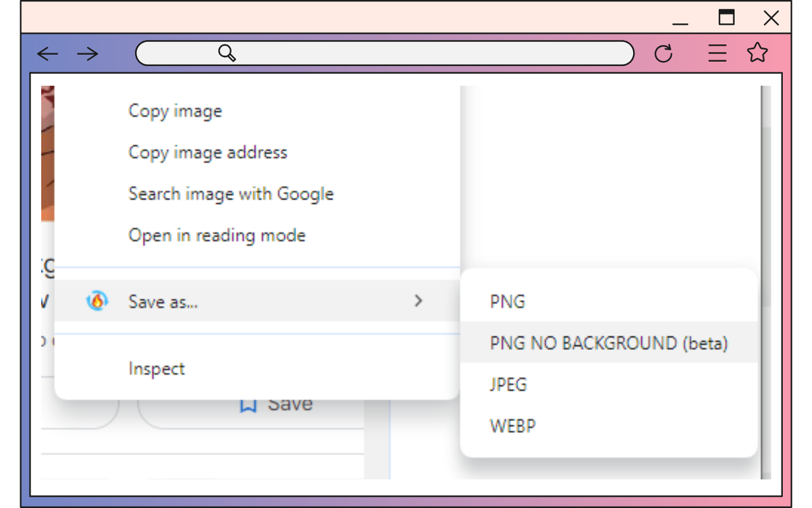
Task: Choose Copy image address
Action: [x=208, y=152]
